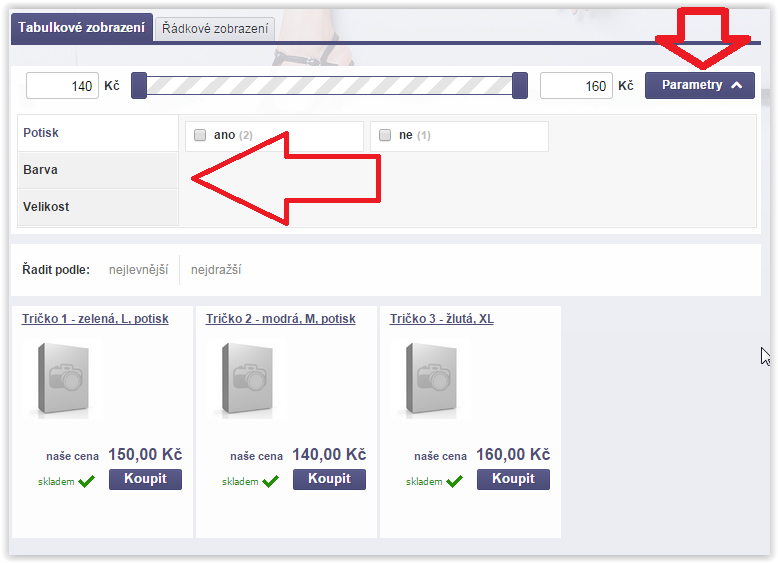Collapse the Parametry filter panel
Screen dimensions: 778x563
(x=700, y=85)
